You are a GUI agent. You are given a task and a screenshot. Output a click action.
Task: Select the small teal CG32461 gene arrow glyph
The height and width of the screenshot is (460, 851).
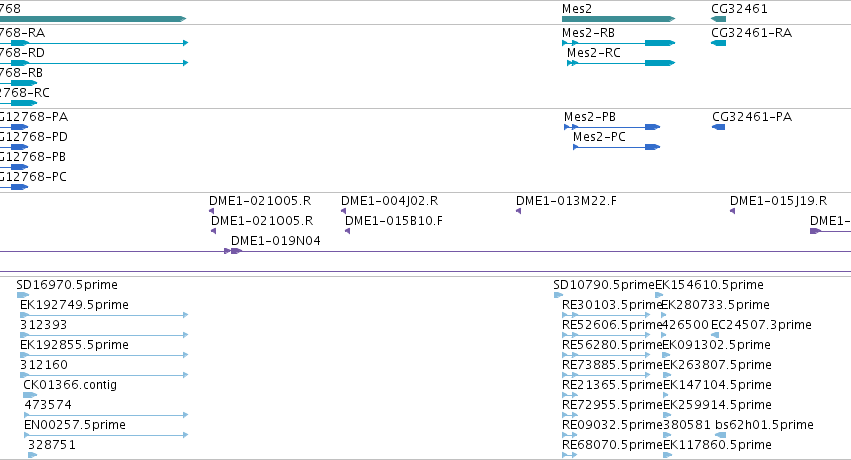[x=719, y=19]
